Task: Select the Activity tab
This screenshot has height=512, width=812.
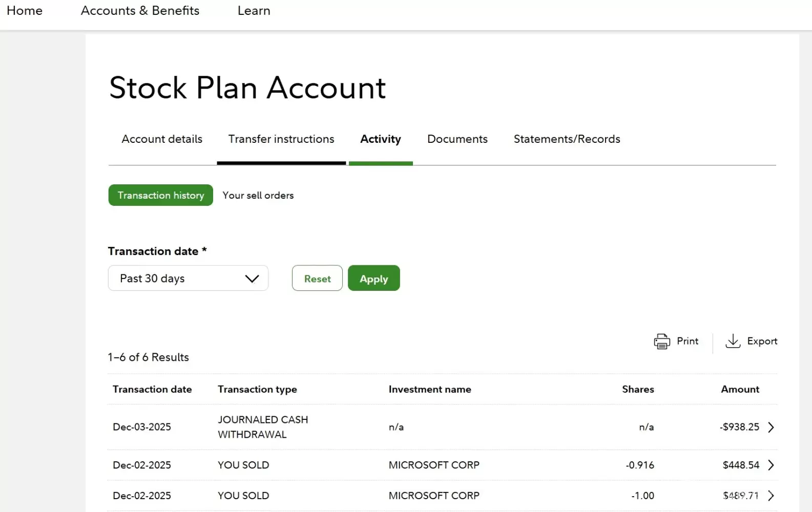Action: coord(380,139)
